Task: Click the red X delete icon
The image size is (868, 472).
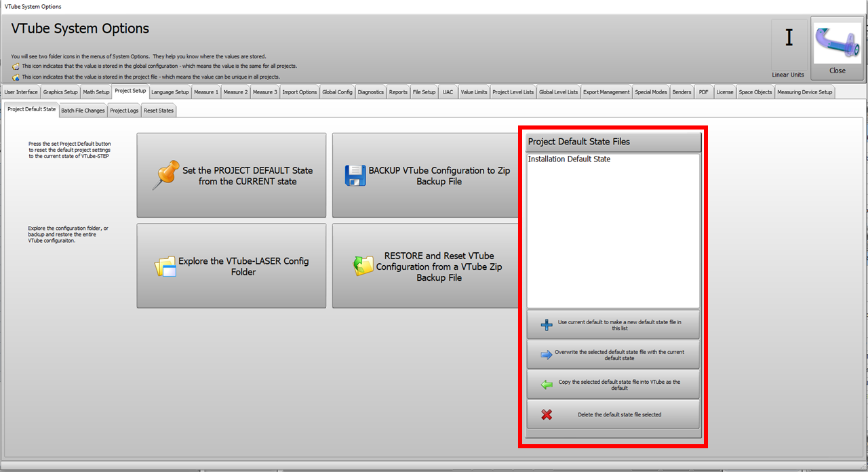Action: [x=547, y=414]
